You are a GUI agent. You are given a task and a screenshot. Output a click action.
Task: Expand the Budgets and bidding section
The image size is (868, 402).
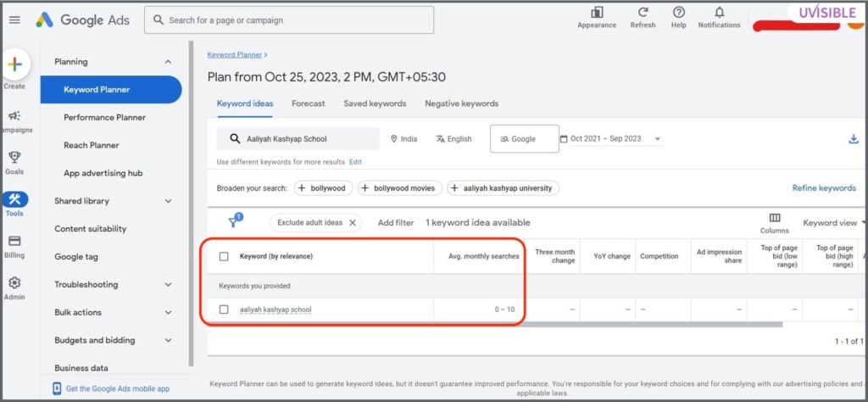tap(114, 340)
